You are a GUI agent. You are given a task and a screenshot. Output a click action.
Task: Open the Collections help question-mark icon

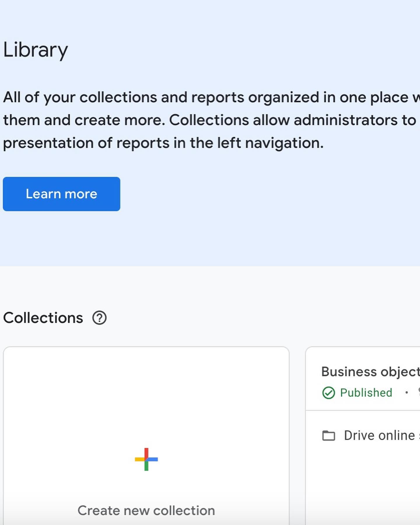(99, 318)
